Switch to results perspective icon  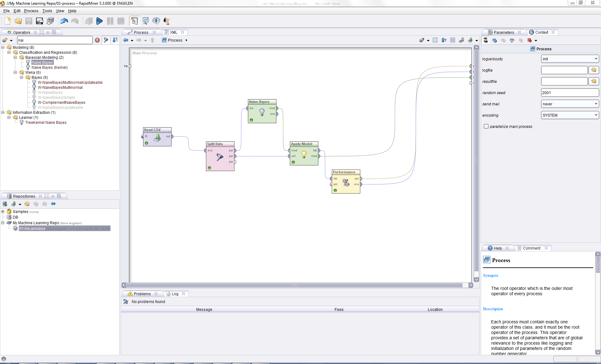pos(145,21)
